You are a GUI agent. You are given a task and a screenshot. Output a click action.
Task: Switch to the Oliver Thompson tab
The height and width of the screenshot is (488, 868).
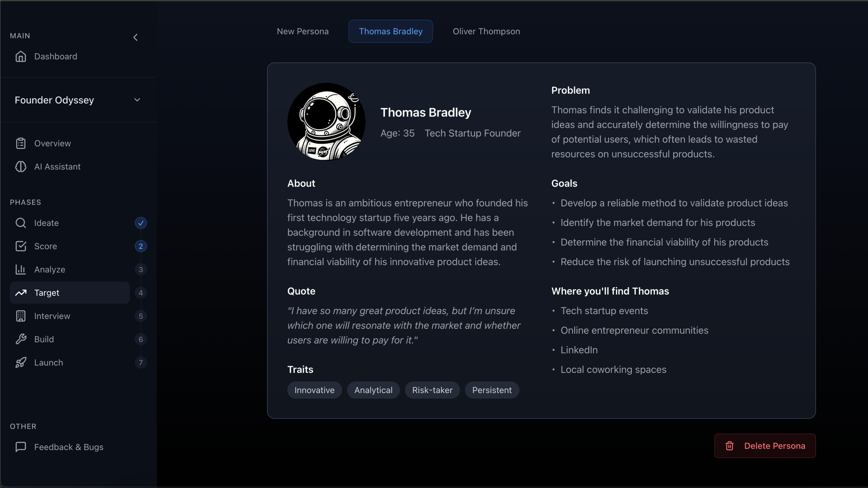[x=486, y=31]
